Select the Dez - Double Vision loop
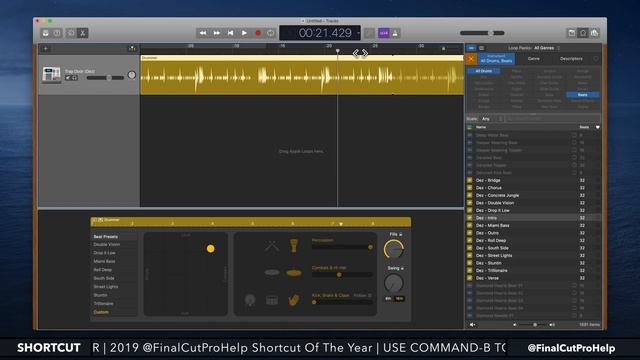 (x=533, y=203)
